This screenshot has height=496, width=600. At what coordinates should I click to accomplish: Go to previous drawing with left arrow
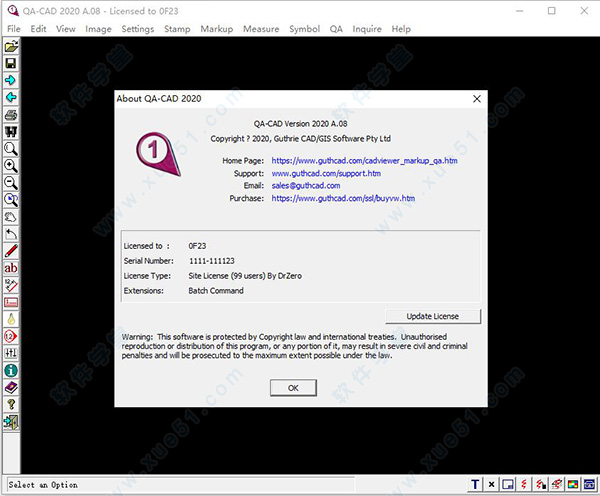pyautogui.click(x=11, y=97)
